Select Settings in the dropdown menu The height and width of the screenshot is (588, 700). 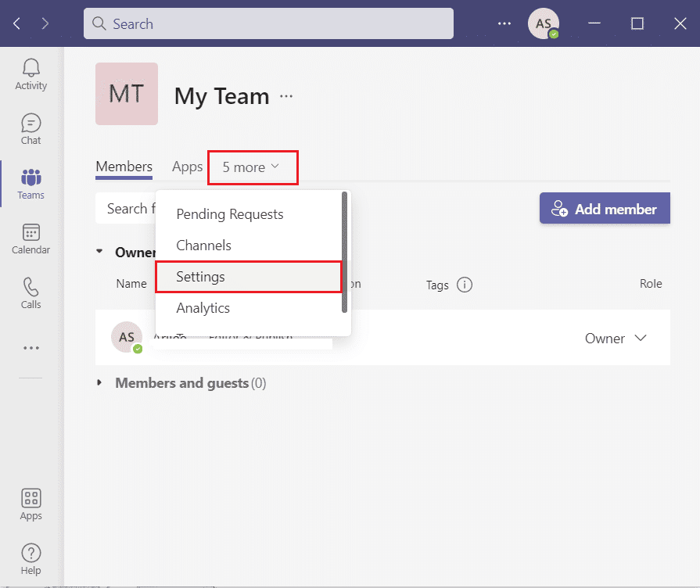click(x=249, y=277)
